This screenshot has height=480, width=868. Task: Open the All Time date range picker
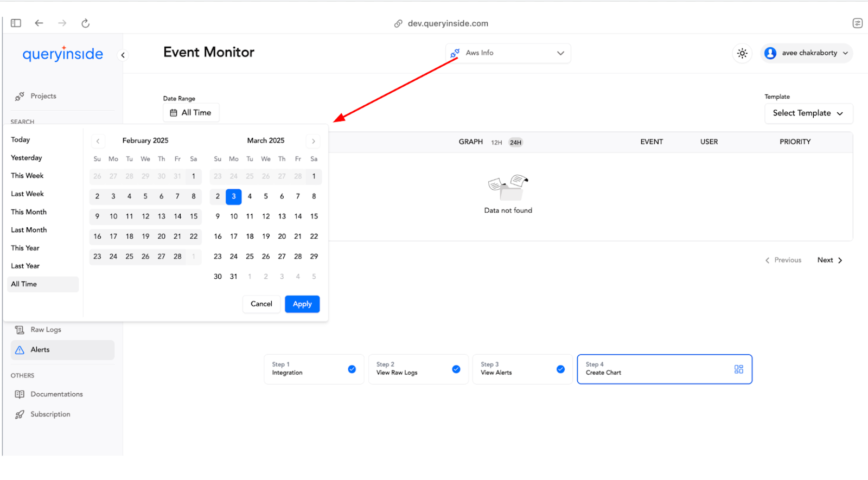pos(191,113)
